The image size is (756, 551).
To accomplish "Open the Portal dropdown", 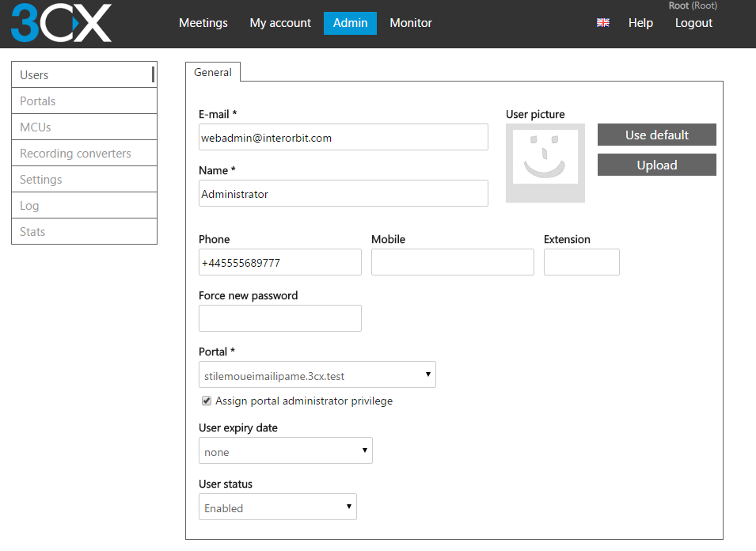I will click(317, 374).
